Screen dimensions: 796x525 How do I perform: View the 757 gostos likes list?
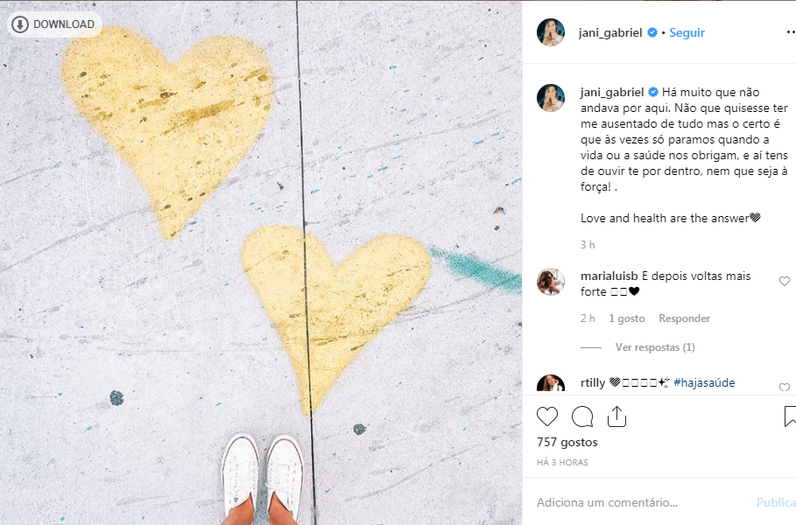(567, 442)
